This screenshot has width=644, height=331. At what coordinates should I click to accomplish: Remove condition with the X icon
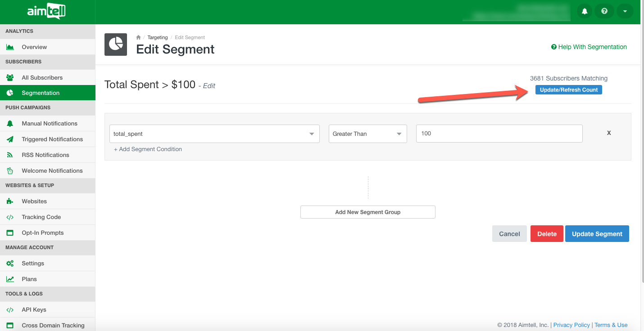pyautogui.click(x=609, y=133)
